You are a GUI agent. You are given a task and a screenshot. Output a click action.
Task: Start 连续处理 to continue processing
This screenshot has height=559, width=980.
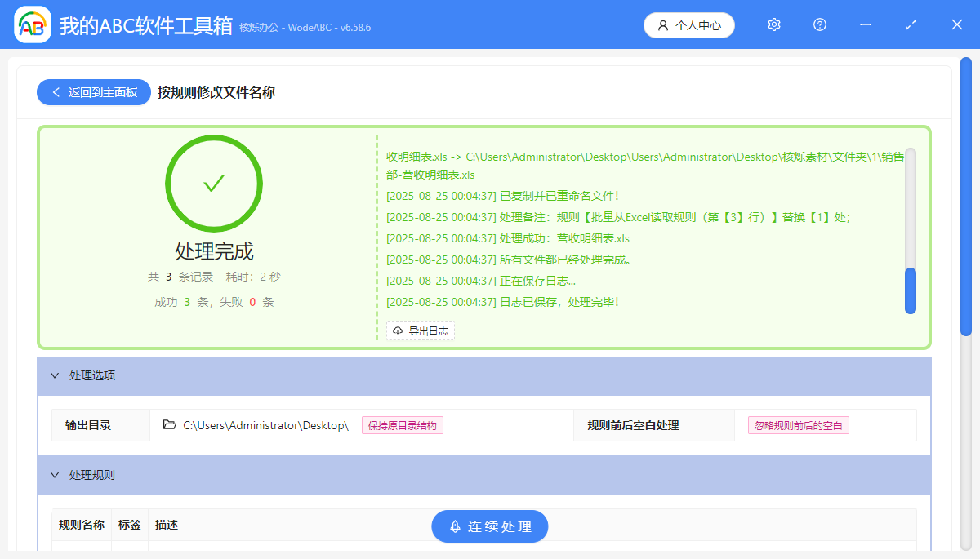click(x=489, y=526)
